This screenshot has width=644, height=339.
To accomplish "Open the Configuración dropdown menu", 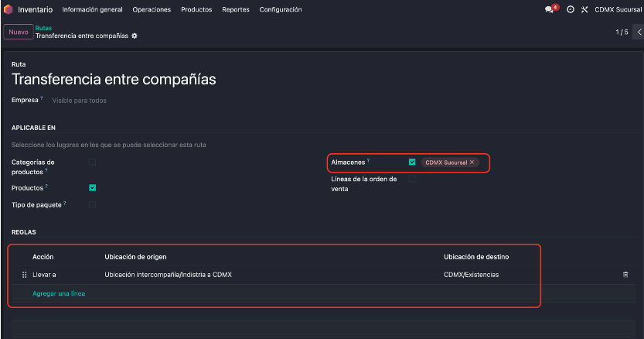I will point(281,10).
